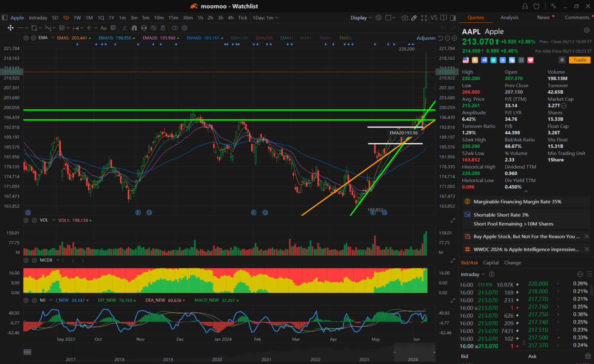Click the overlapping circles overlay icon
594x364 pixels.
tap(175, 28)
